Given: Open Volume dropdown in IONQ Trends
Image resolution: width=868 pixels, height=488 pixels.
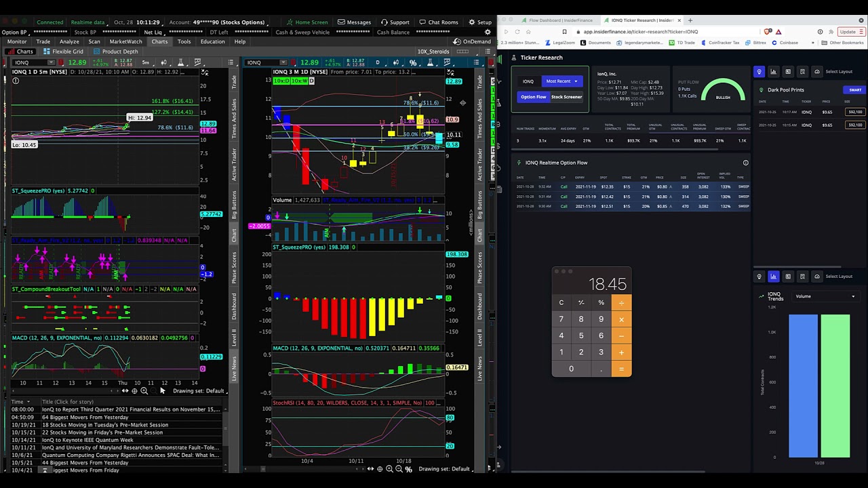Looking at the screenshot, I should tap(825, 296).
